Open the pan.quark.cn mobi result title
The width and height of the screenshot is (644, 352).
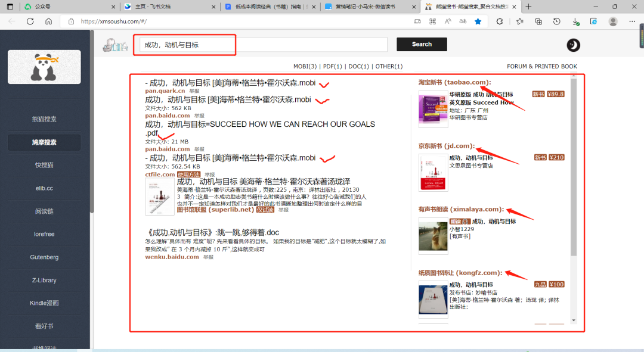(x=230, y=83)
